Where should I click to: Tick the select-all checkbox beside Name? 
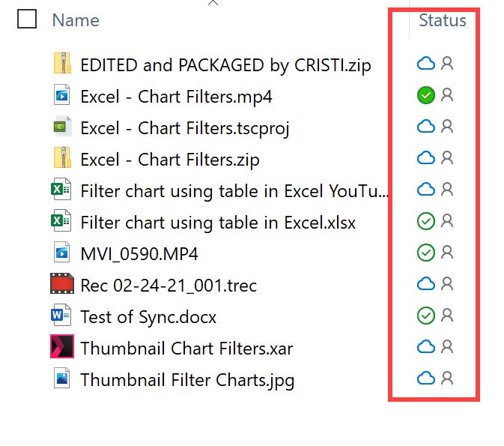coord(27,19)
